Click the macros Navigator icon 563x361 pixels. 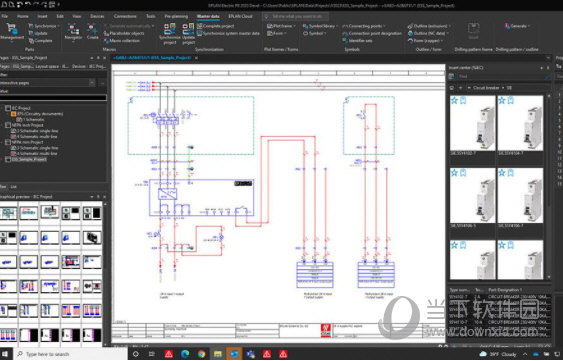pos(73,28)
